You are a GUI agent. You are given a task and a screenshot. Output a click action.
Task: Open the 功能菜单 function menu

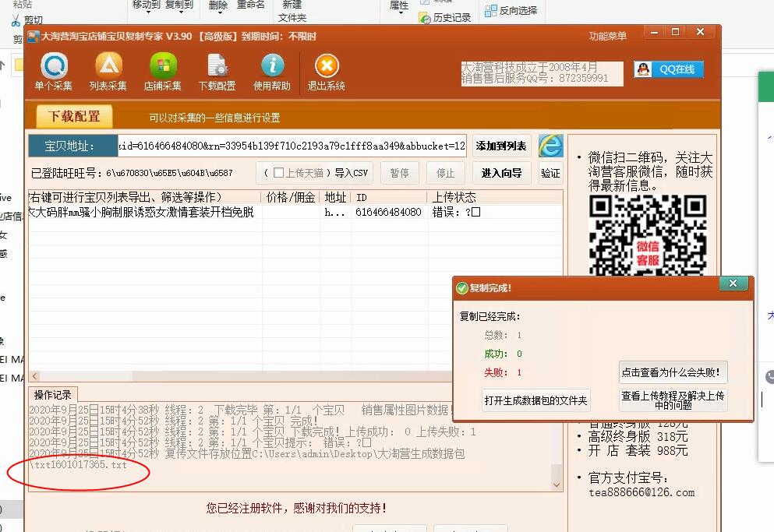[608, 36]
